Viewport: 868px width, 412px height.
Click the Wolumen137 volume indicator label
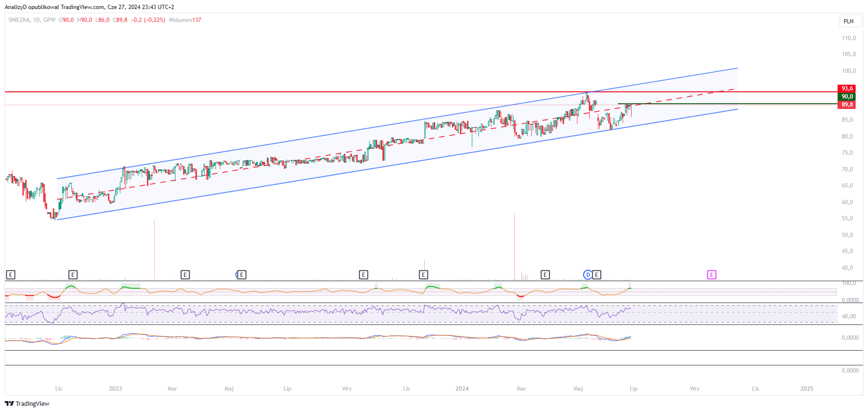tap(185, 20)
